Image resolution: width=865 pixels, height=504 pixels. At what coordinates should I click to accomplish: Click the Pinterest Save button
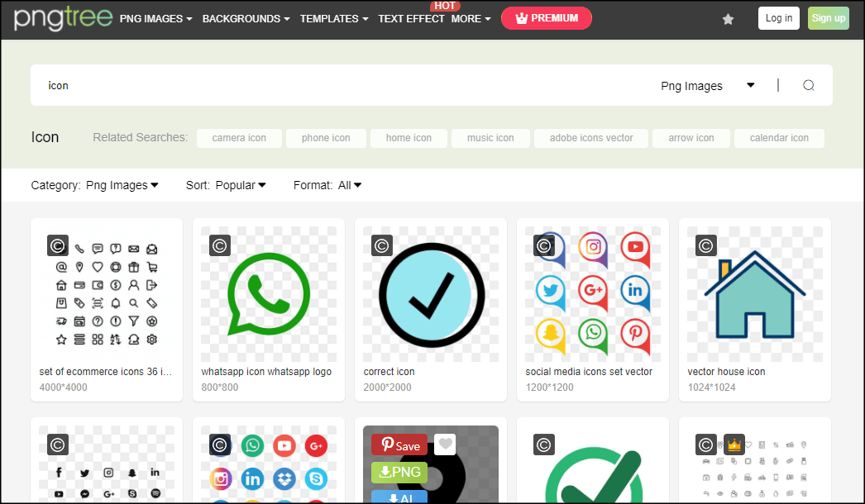[399, 445]
